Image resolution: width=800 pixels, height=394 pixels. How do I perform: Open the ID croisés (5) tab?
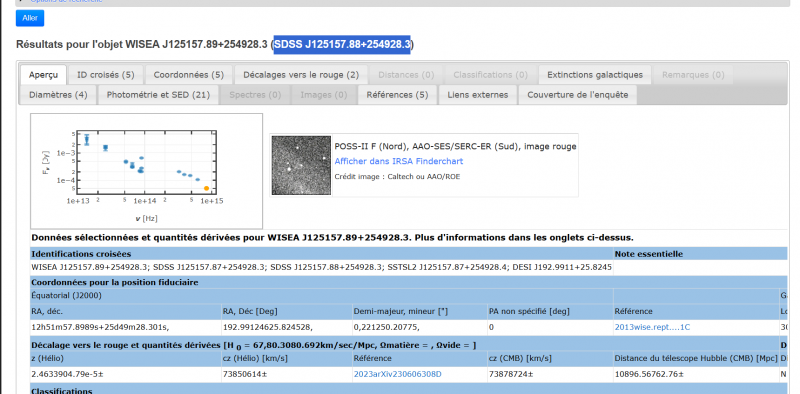pyautogui.click(x=106, y=75)
